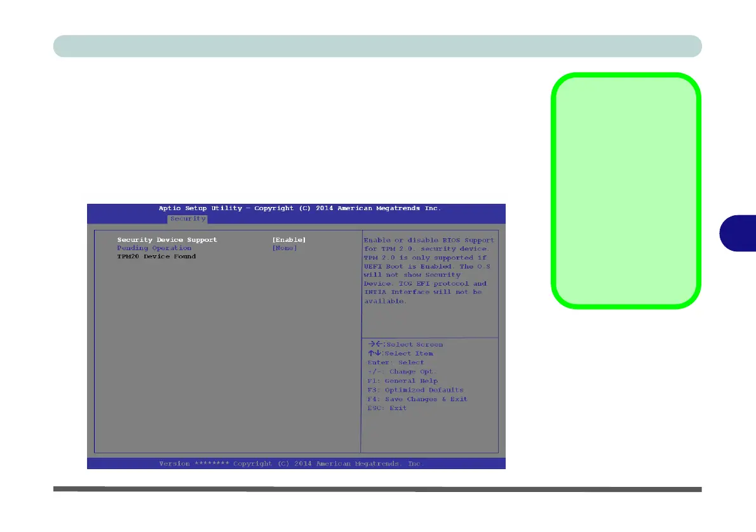Click the TPM20 Device Found line
The height and width of the screenshot is (532, 756).
[x=156, y=256]
